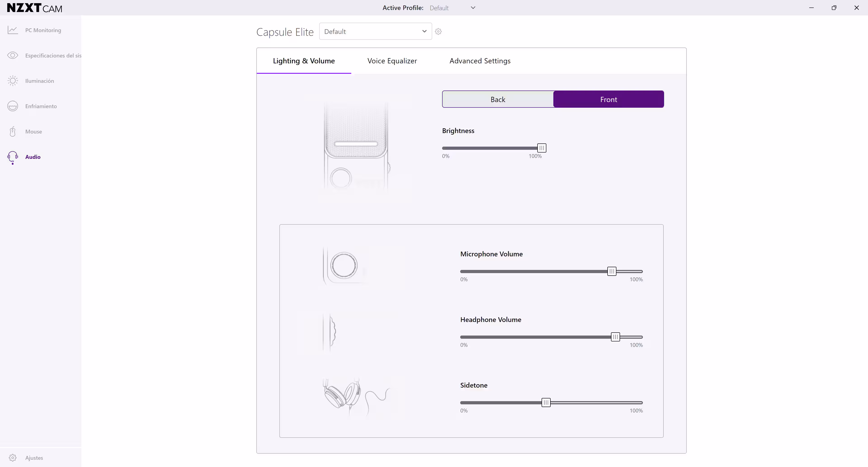Open the Capsule Elite Default profile dropdown

pyautogui.click(x=371, y=31)
